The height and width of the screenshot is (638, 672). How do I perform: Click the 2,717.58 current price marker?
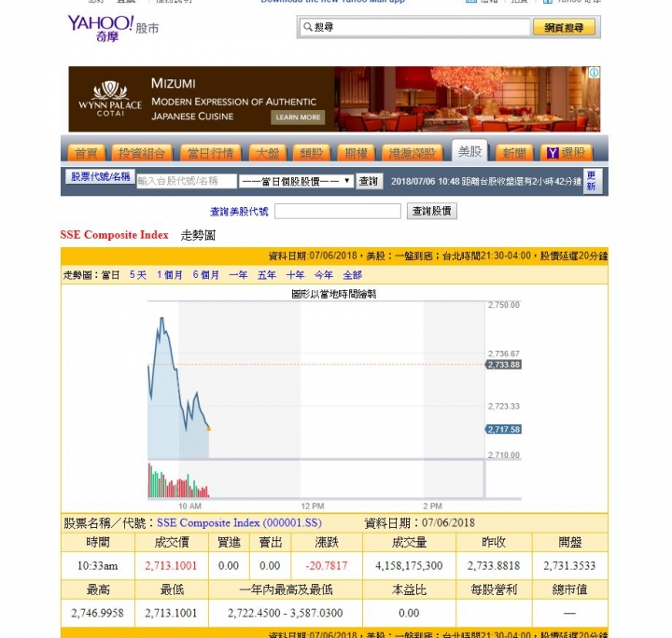click(504, 429)
